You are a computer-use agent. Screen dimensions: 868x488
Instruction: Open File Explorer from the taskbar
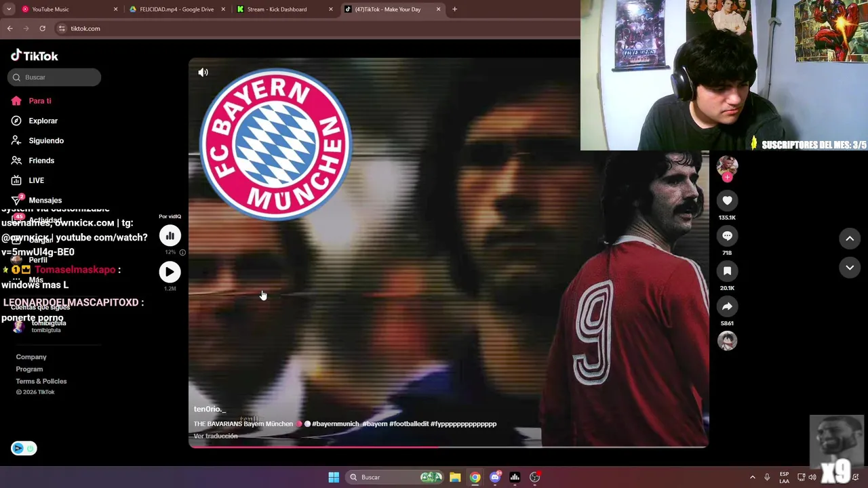coord(455,477)
